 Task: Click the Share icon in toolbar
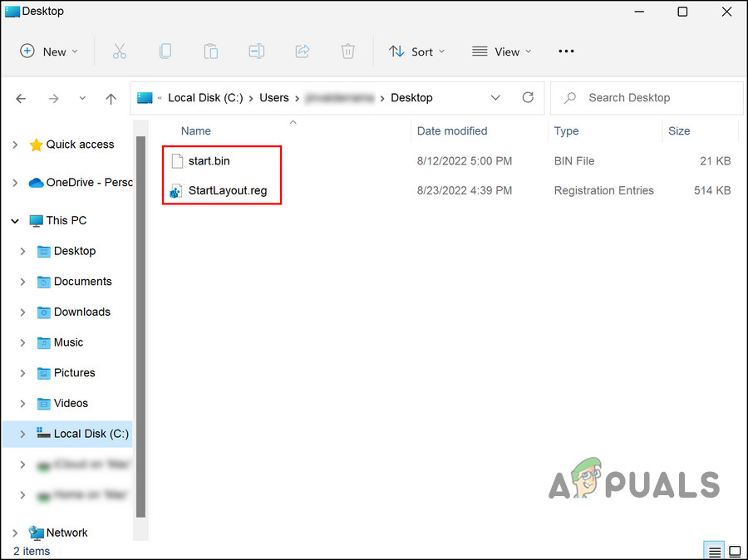(303, 51)
